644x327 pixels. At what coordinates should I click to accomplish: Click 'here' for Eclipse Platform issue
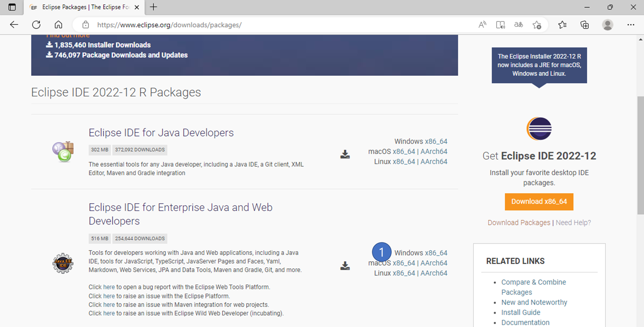109,296
